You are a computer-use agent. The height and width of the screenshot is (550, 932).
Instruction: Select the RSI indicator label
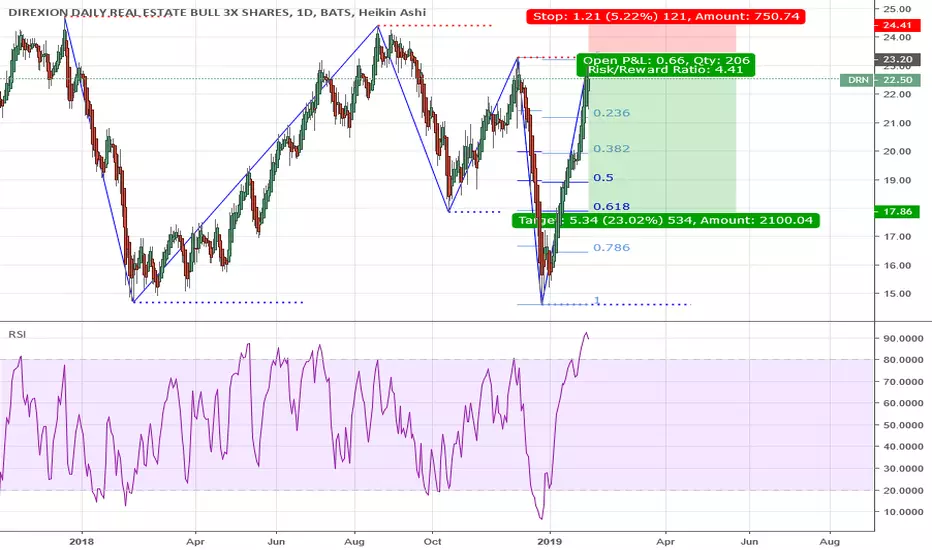click(17, 334)
